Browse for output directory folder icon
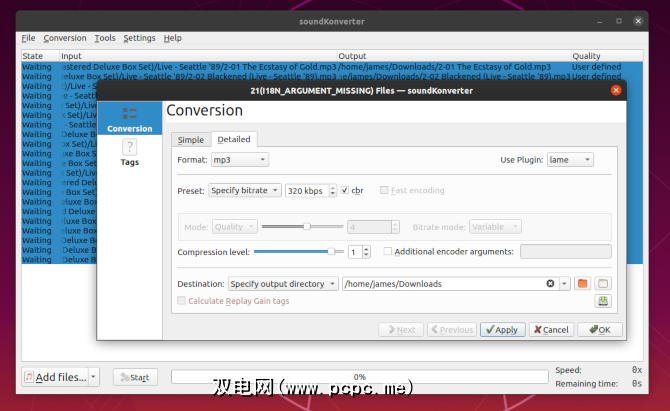The image size is (670, 411). click(x=582, y=284)
